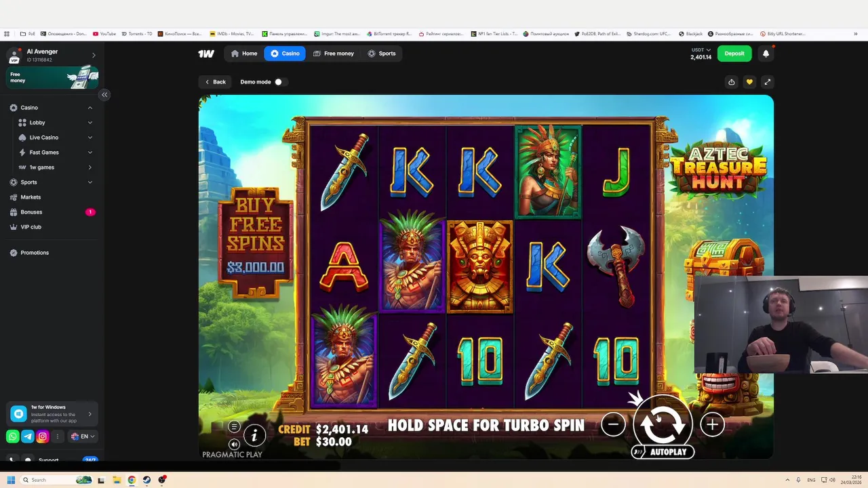Open the notifications bell
Screen dimensions: 868x488
pos(766,54)
